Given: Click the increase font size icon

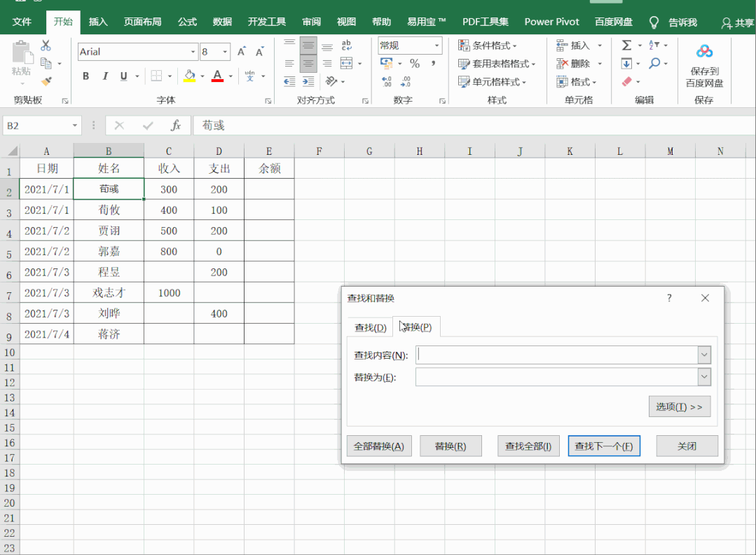Looking at the screenshot, I should click(242, 52).
